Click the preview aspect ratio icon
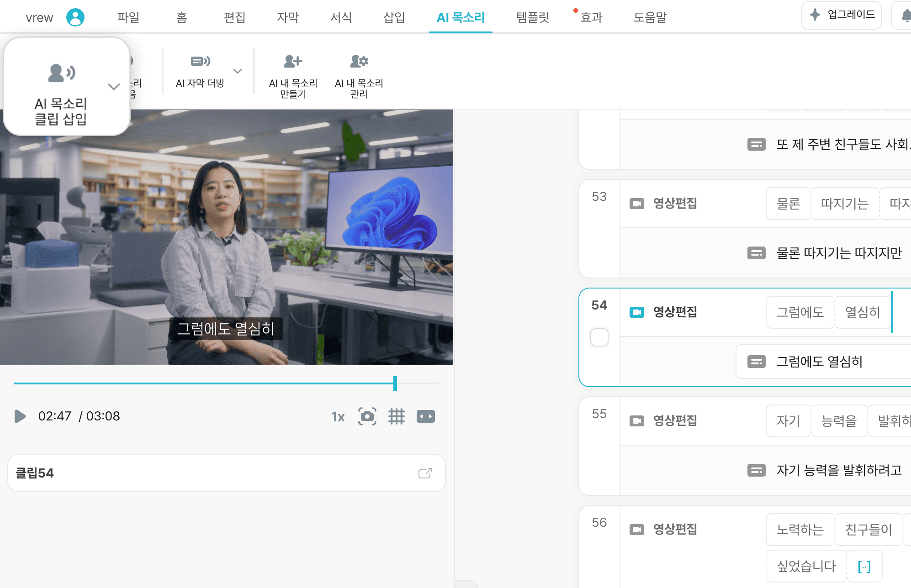This screenshot has height=588, width=911. click(425, 416)
